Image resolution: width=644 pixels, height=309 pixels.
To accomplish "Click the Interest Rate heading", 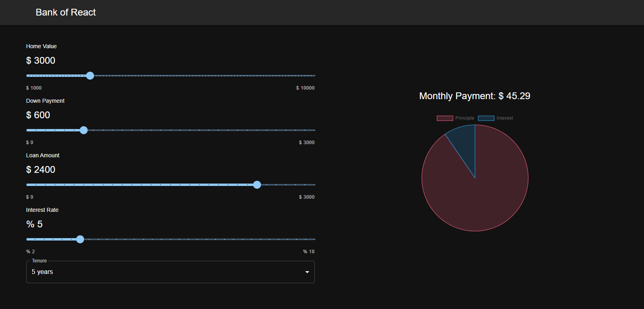I will (x=42, y=210).
